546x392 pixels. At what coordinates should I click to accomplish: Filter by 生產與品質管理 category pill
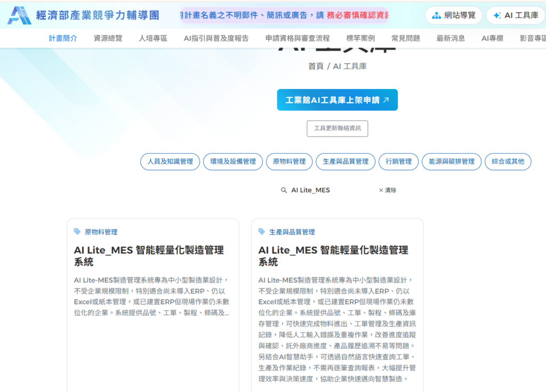(x=346, y=162)
